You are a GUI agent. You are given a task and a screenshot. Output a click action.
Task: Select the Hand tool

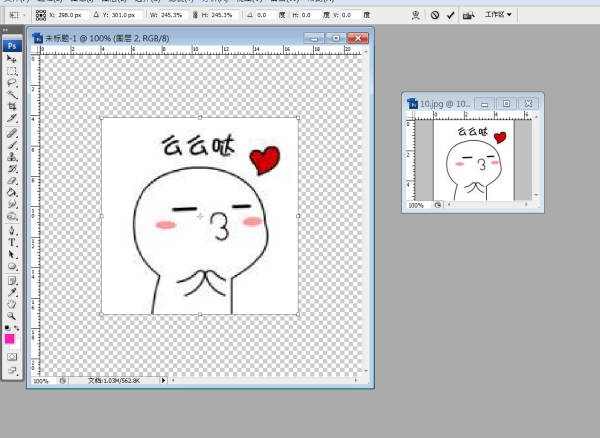tap(12, 303)
